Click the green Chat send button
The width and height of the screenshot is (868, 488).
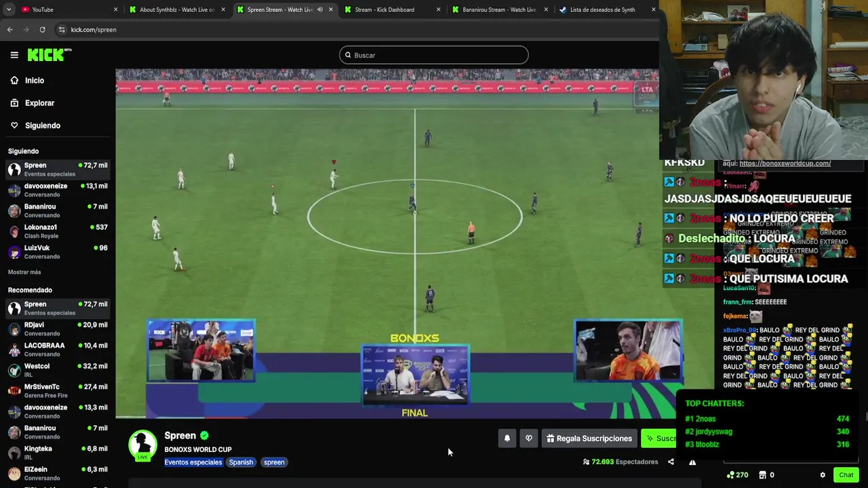click(846, 475)
